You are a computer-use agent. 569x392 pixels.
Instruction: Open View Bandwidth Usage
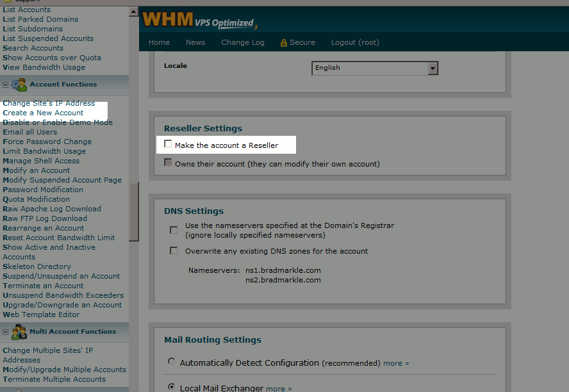pyautogui.click(x=44, y=67)
